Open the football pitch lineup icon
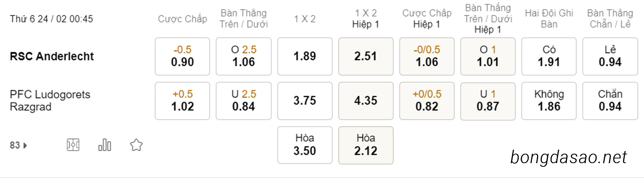 73,145
